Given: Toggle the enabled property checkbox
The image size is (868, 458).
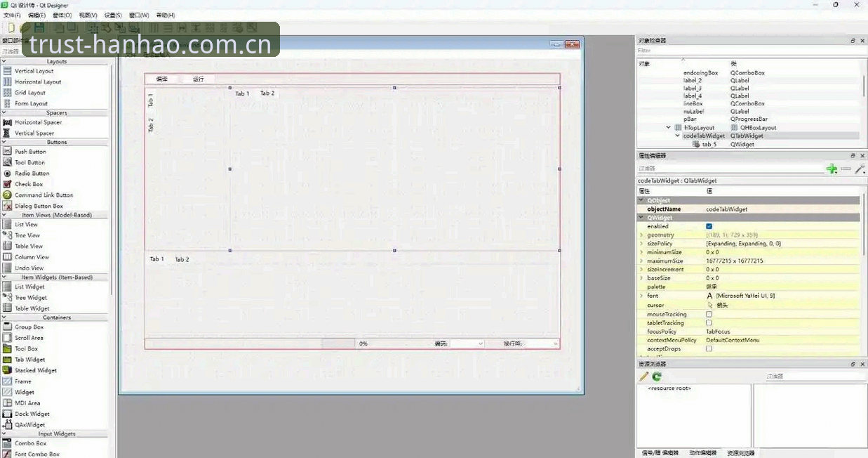Looking at the screenshot, I should pos(709,226).
